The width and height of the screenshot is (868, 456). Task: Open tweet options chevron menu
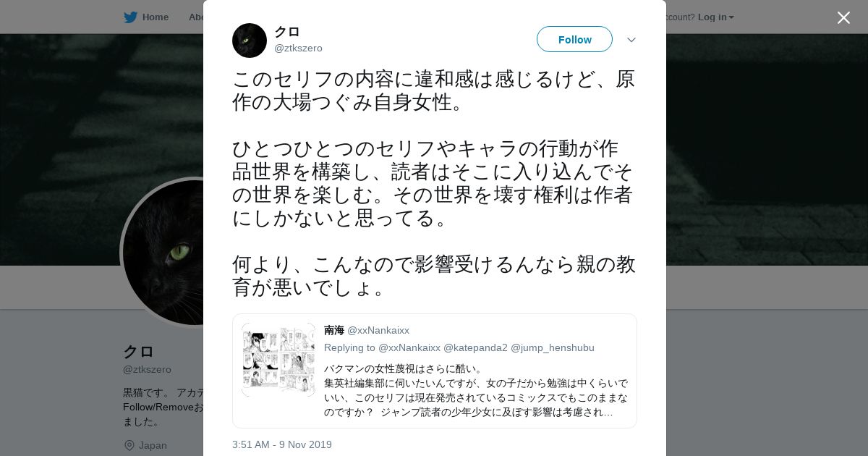point(631,40)
